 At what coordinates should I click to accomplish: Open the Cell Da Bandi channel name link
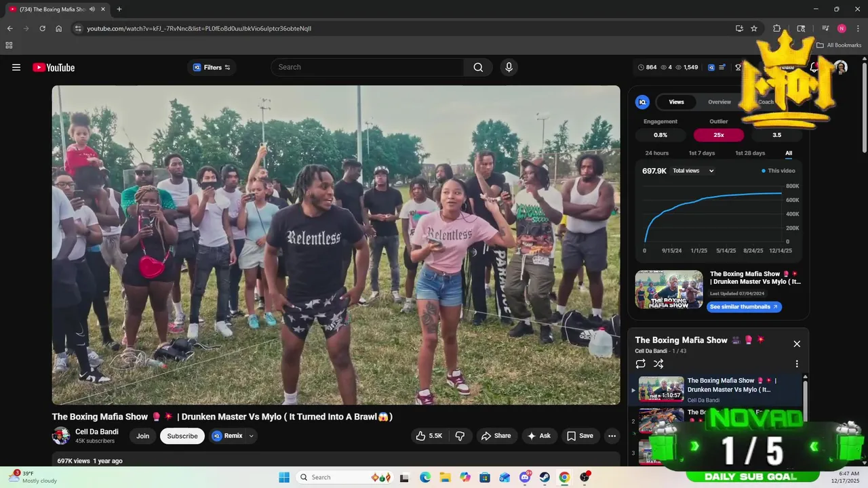click(97, 432)
